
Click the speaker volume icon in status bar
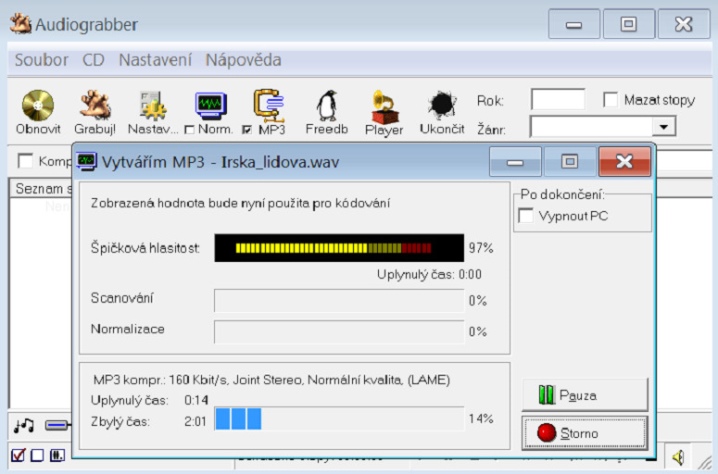[x=678, y=457]
